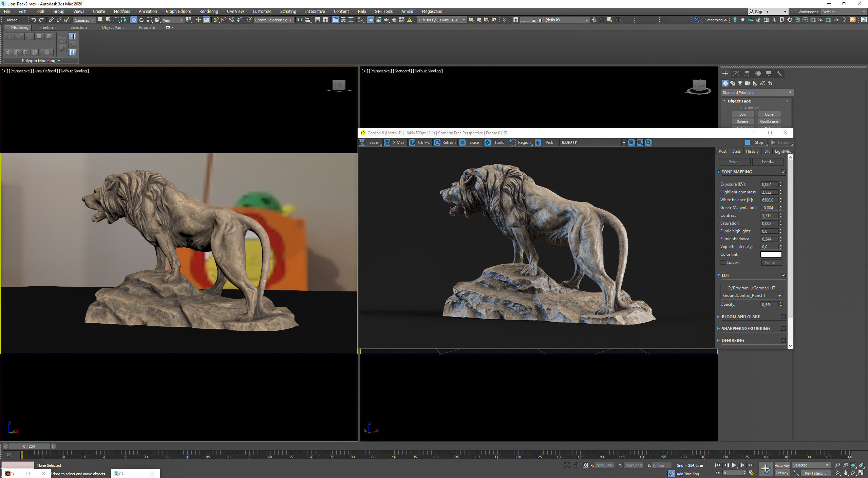Enable the Denoising checkbox
The image size is (868, 478).
pyautogui.click(x=783, y=341)
